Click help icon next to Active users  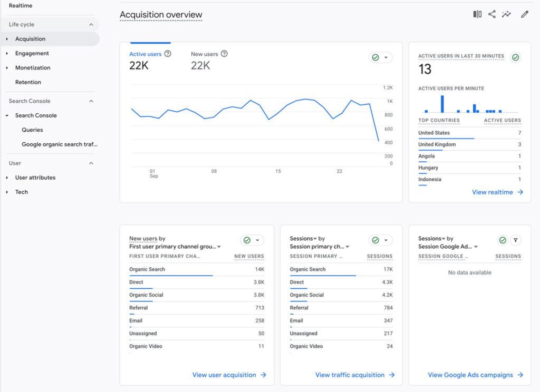point(168,54)
